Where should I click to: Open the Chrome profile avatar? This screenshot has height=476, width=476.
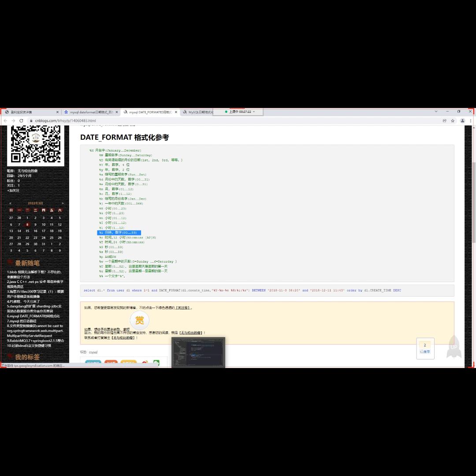[462, 120]
